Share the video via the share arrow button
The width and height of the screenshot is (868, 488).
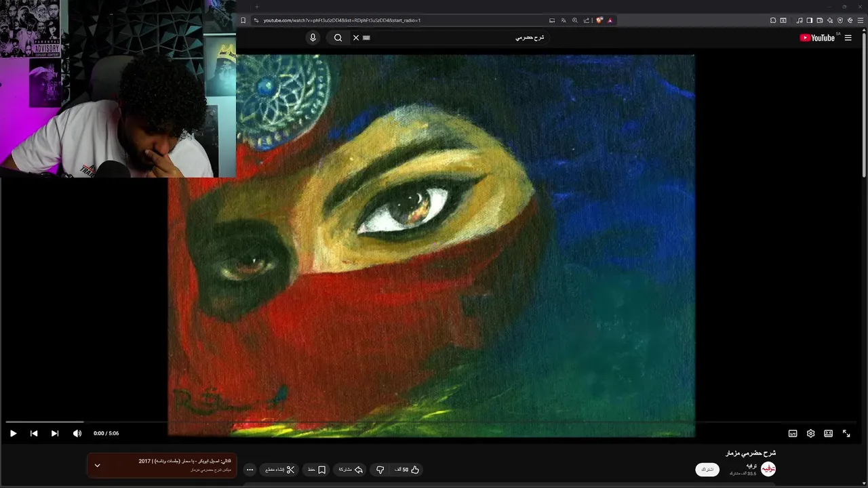point(351,469)
